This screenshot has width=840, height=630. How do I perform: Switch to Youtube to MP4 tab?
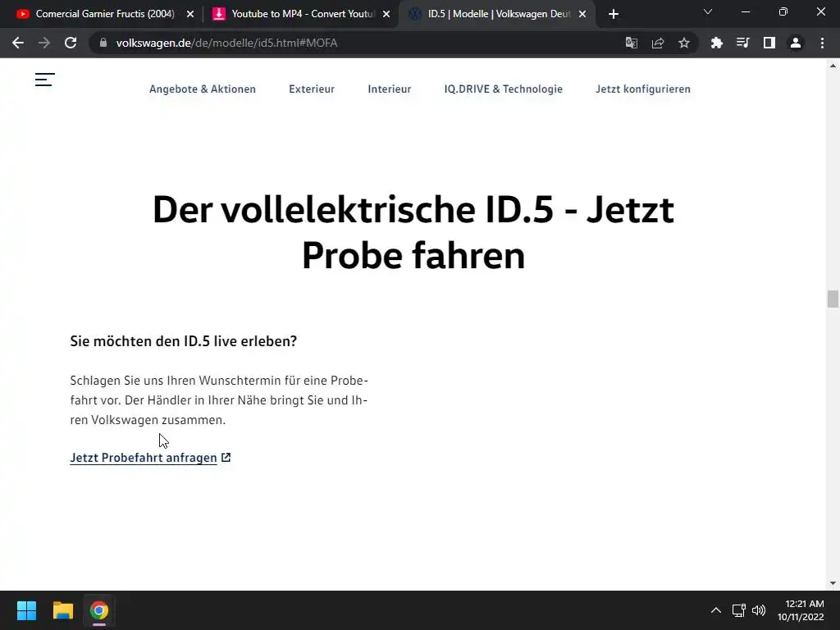[300, 14]
